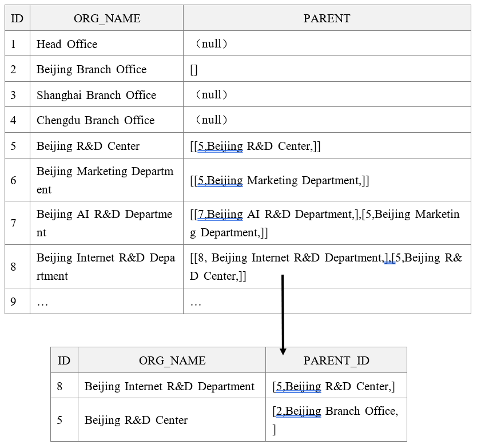This screenshot has height=448, width=477.
Task: Select the Head Office name cell
Action: point(67,44)
